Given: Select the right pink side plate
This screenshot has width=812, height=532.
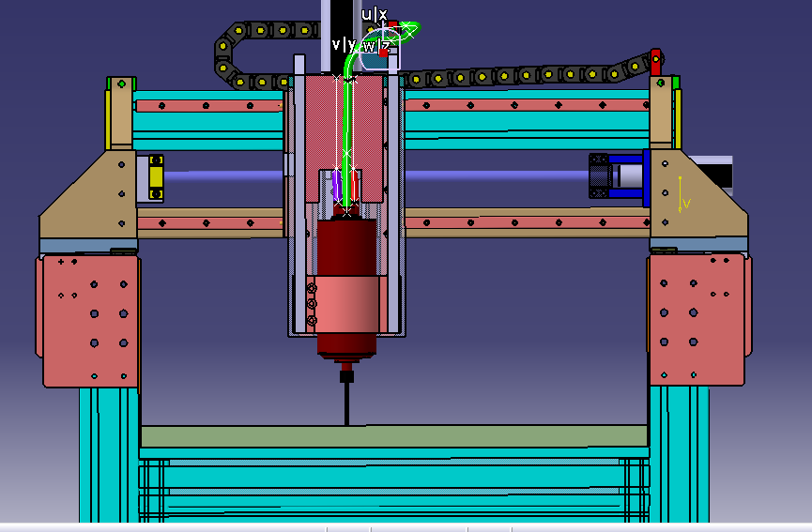Looking at the screenshot, I should pos(697,321).
